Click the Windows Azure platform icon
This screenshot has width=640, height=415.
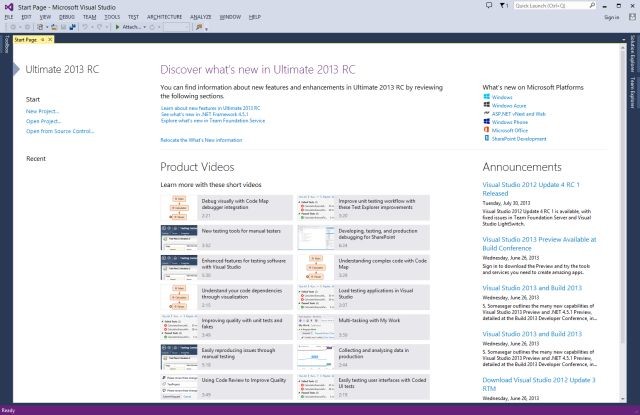click(487, 105)
